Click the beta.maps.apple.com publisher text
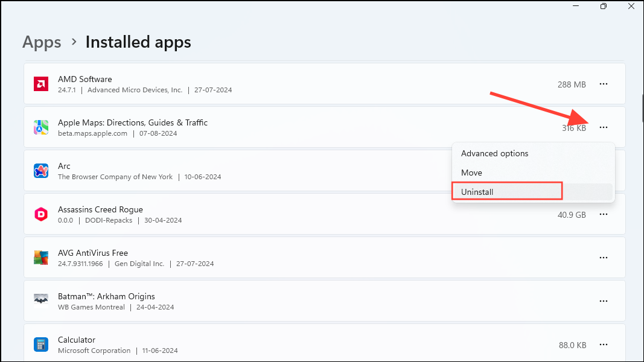This screenshot has height=362, width=644. click(x=92, y=133)
